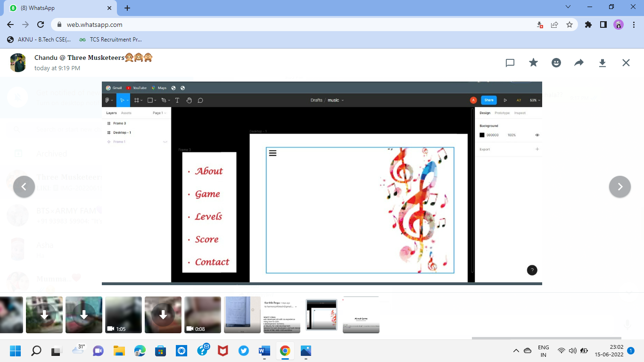Launch Microsoft Edge from the taskbar
Screen dimensions: 644x362
[140, 351]
